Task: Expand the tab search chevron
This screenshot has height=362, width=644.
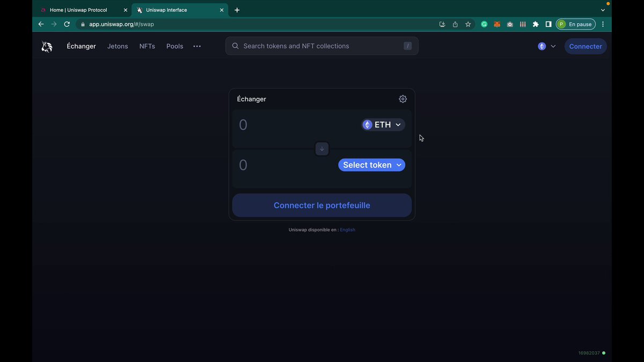Action: coord(603,10)
